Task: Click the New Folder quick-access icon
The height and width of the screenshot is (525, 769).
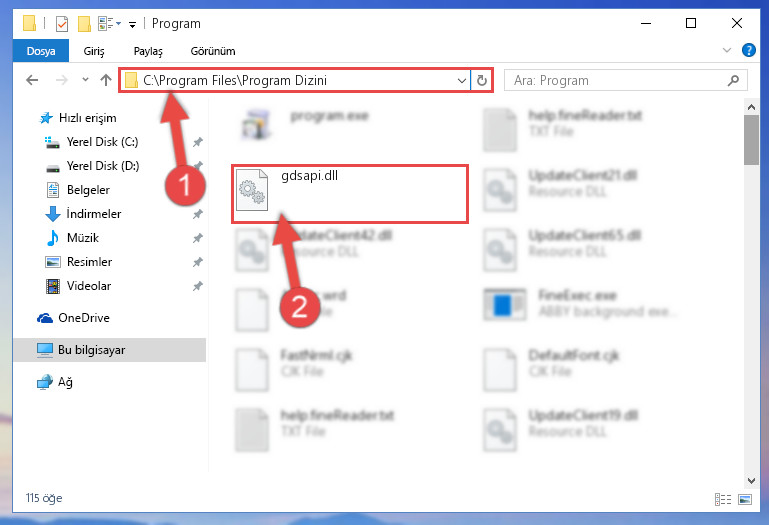Action: 84,24
